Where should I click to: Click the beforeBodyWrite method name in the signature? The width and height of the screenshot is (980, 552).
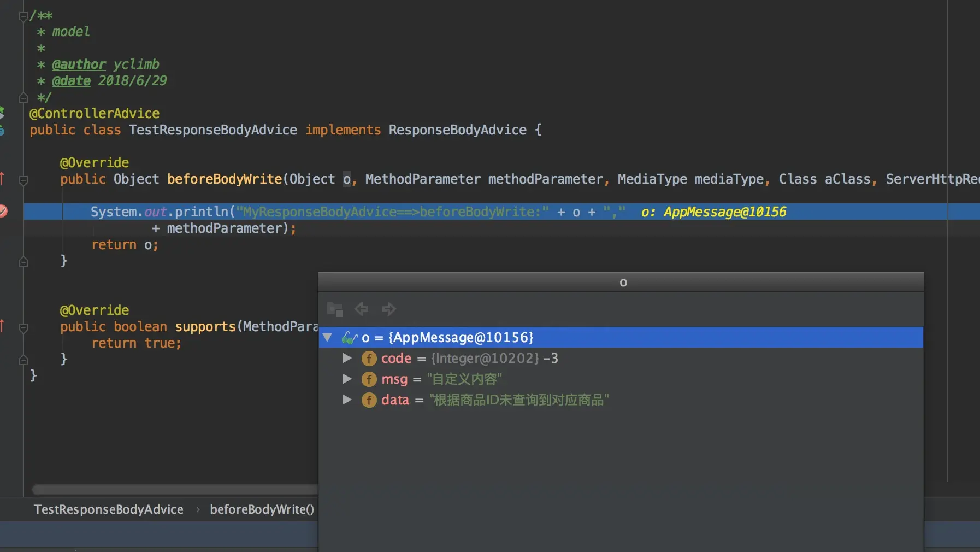point(225,179)
